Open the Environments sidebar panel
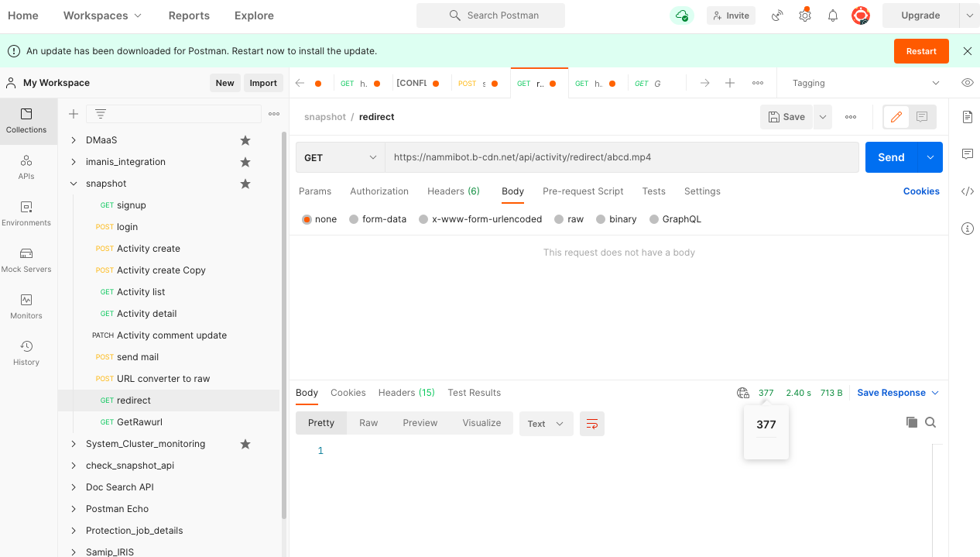The width and height of the screenshot is (980, 557). [26, 214]
